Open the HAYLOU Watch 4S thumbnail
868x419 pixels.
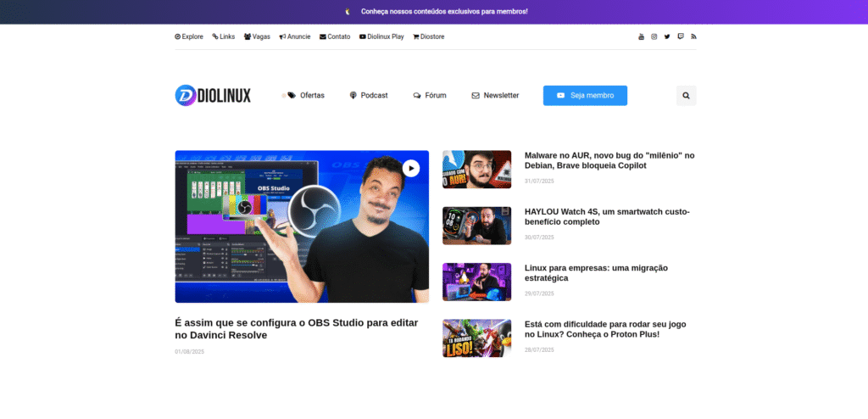click(x=476, y=226)
